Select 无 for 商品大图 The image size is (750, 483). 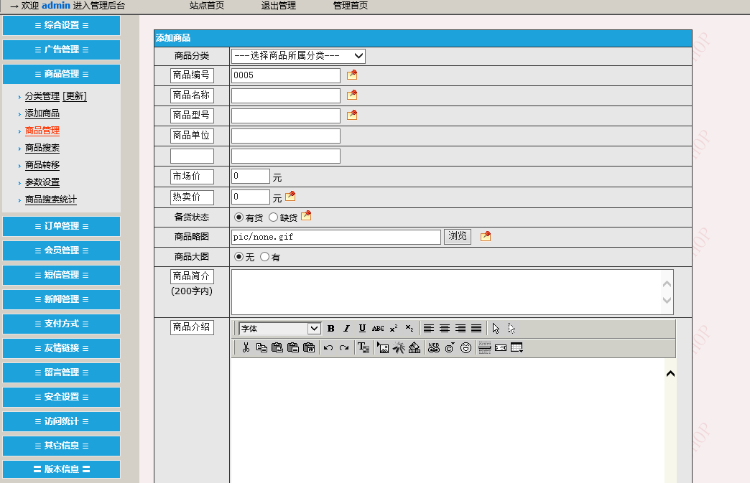tap(239, 256)
